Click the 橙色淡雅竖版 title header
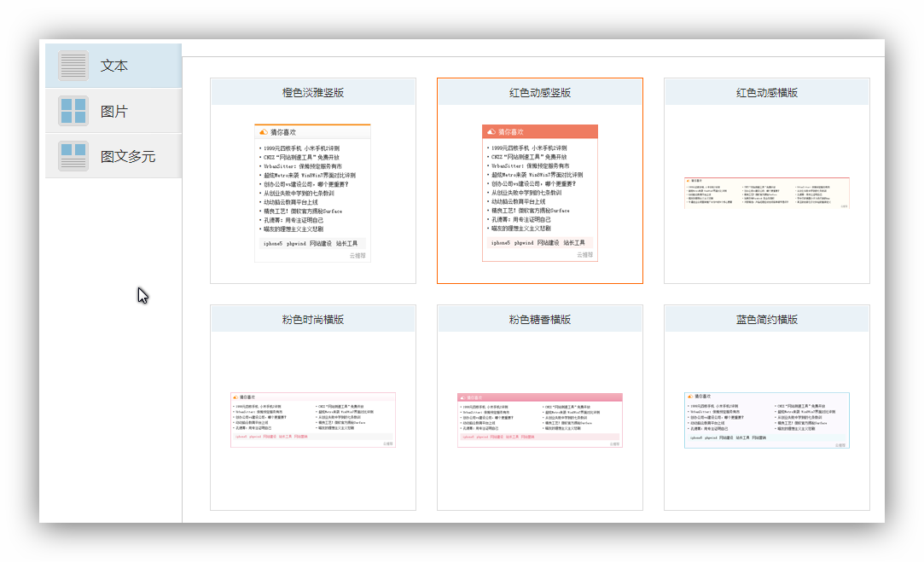 pyautogui.click(x=313, y=92)
